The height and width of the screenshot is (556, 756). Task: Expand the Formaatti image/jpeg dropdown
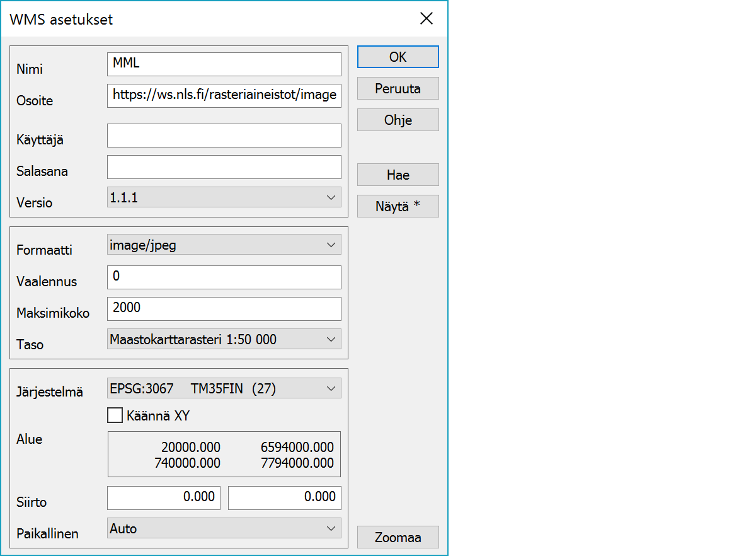(224, 245)
